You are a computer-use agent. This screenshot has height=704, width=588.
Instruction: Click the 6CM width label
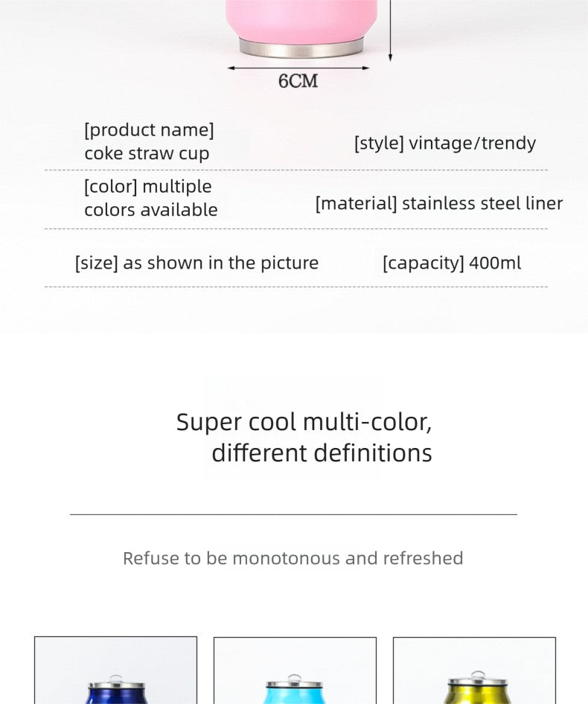tap(298, 81)
